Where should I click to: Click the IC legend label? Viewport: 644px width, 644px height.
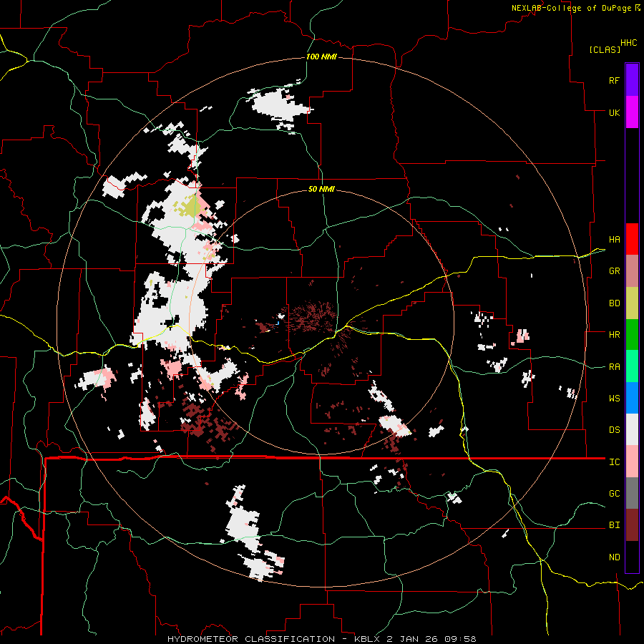[x=614, y=462]
